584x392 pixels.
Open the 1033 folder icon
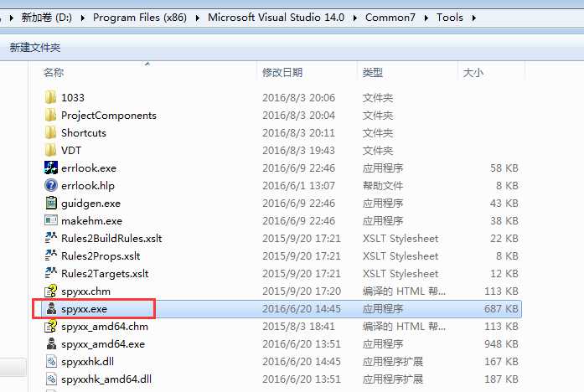coord(50,97)
